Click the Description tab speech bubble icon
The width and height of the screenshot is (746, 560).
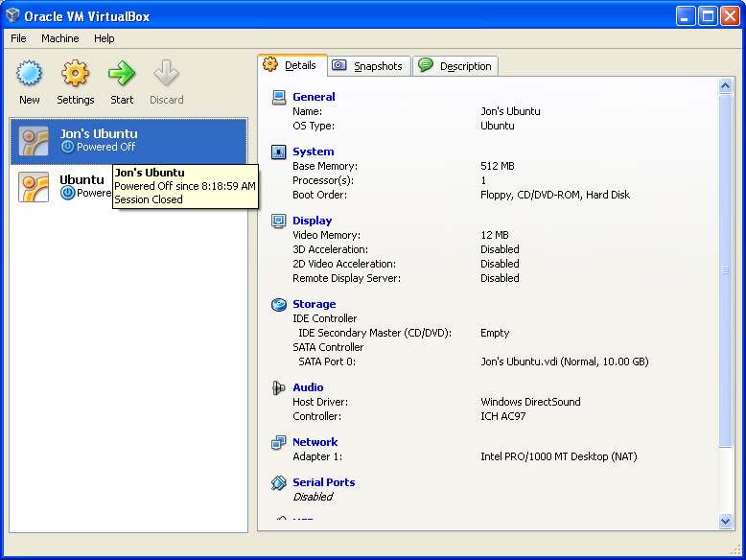click(426, 64)
